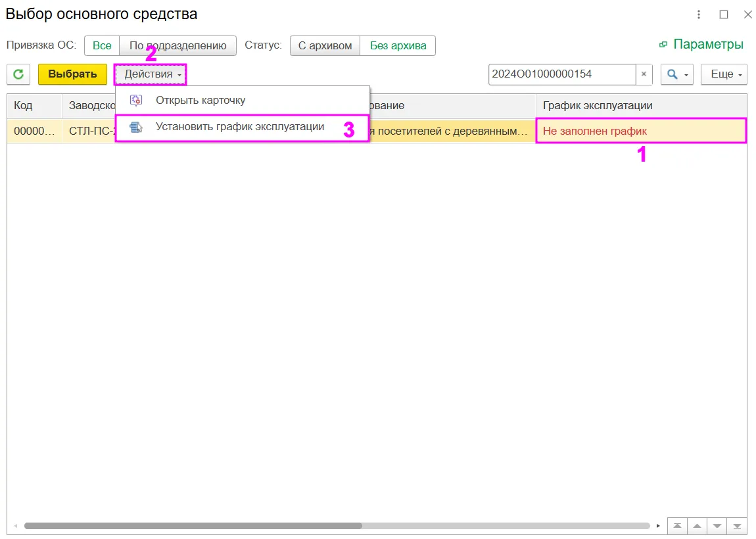Image resolution: width=756 pixels, height=539 pixels.
Task: Click the green refresh list icon
Action: click(x=18, y=74)
